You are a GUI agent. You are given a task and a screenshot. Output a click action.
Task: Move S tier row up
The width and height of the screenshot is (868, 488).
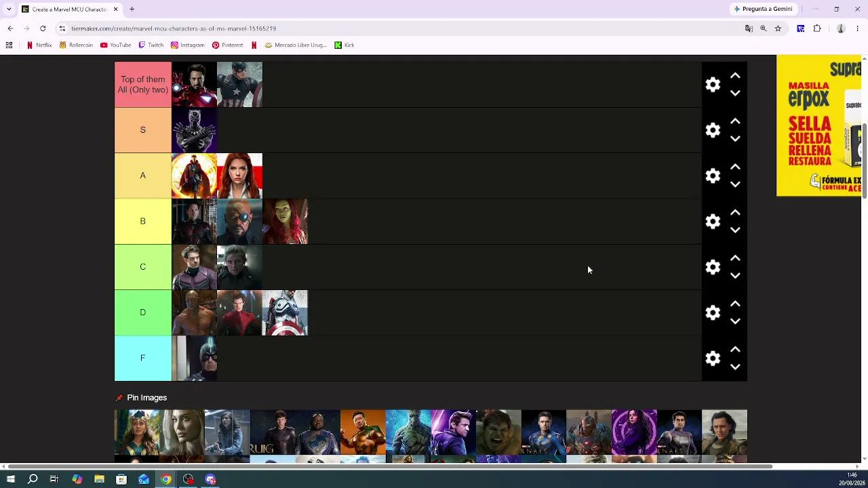click(x=735, y=121)
